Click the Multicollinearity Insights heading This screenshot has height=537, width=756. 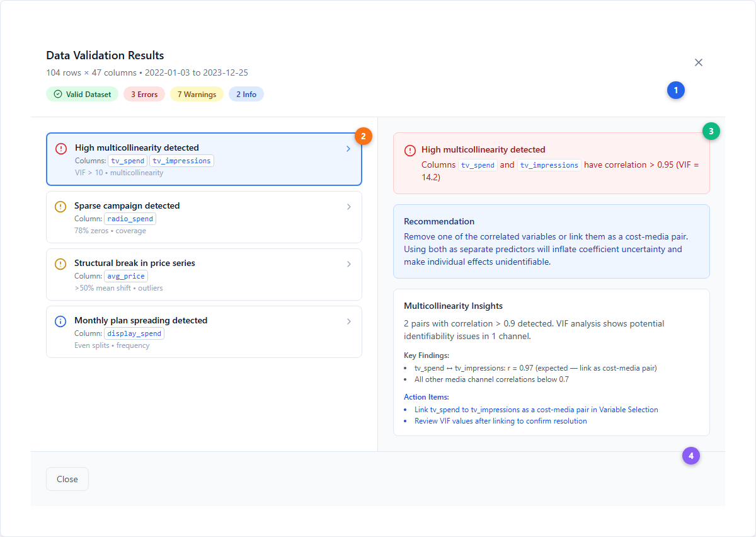tap(453, 306)
